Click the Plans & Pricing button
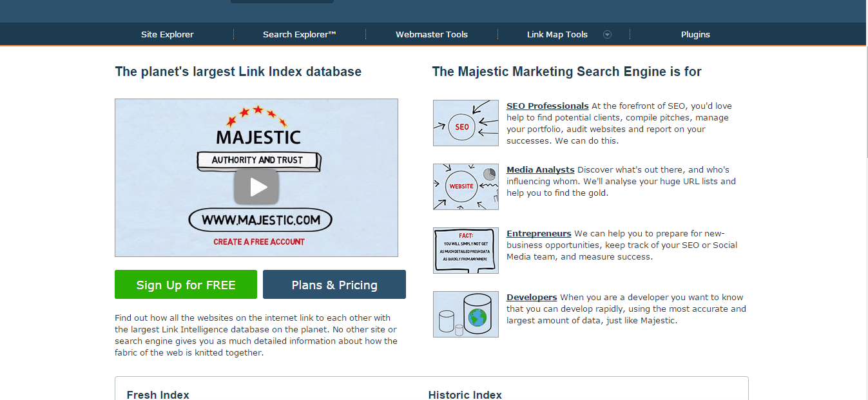The height and width of the screenshot is (400, 868). (x=334, y=285)
